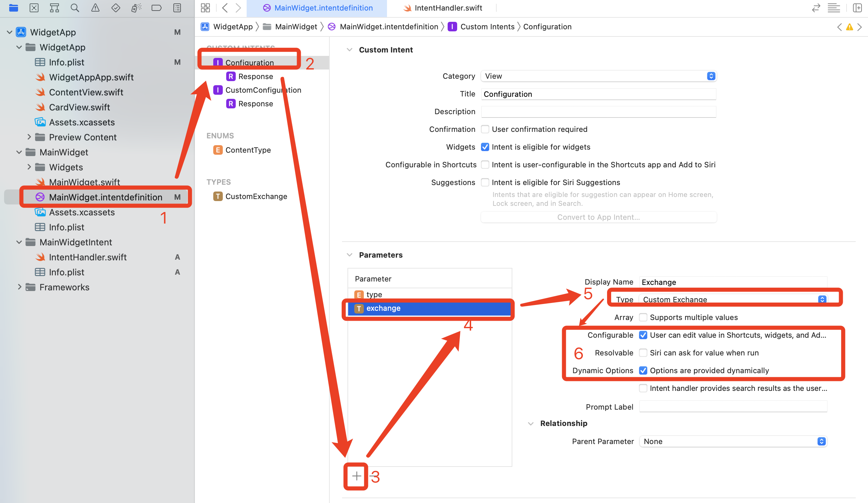The width and height of the screenshot is (868, 503).
Task: Enable intent handler provides search results
Action: pyautogui.click(x=643, y=388)
